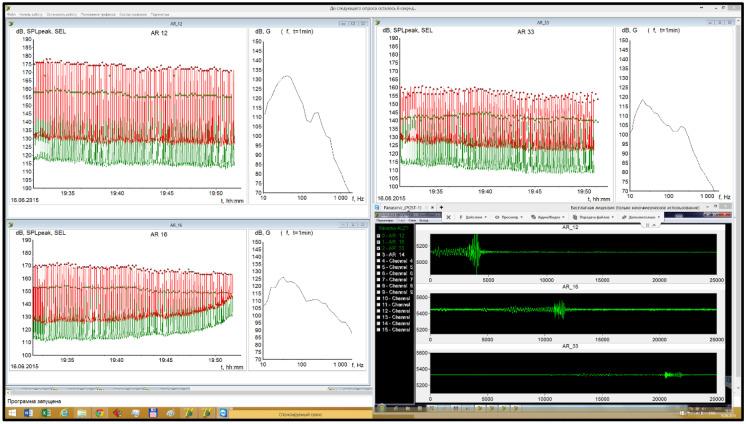Expand the 'Передача файлов' dropdown
The width and height of the screenshot is (746, 424).
592,216
